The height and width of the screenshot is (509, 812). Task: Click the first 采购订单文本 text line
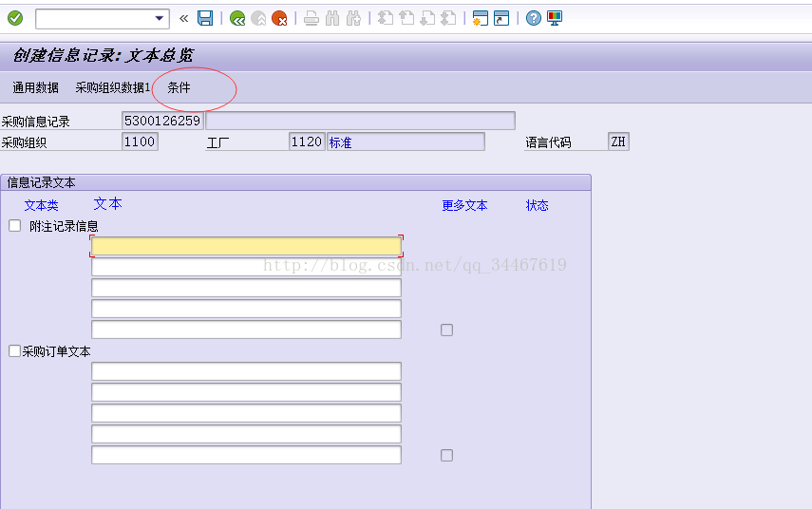pos(247,371)
